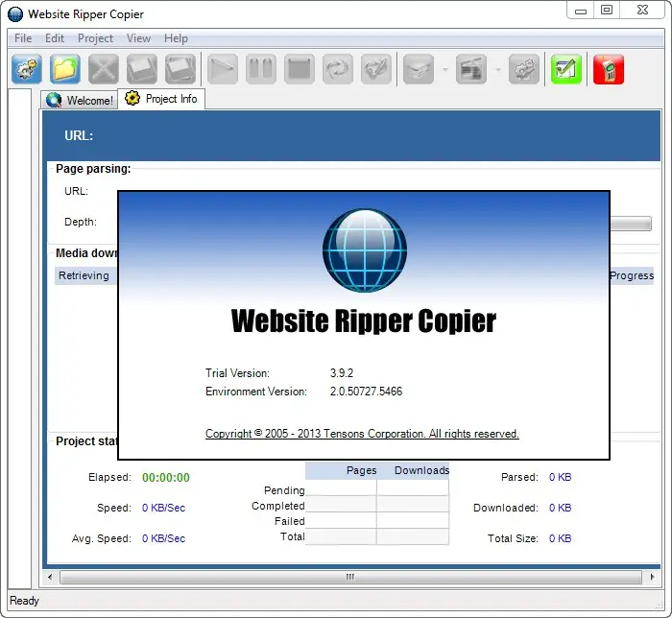Click the disabled check-mark edit toolbar icon
This screenshot has width=672, height=618.
click(x=376, y=69)
